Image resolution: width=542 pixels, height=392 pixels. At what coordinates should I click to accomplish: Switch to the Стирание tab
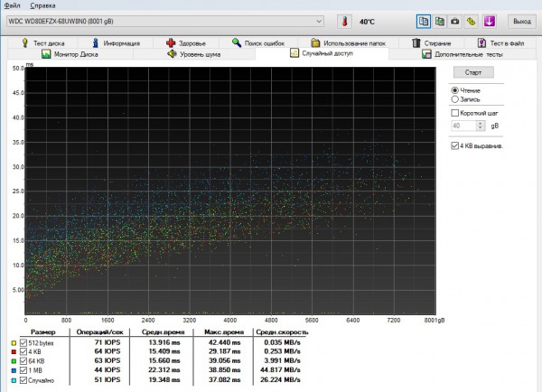(432, 42)
